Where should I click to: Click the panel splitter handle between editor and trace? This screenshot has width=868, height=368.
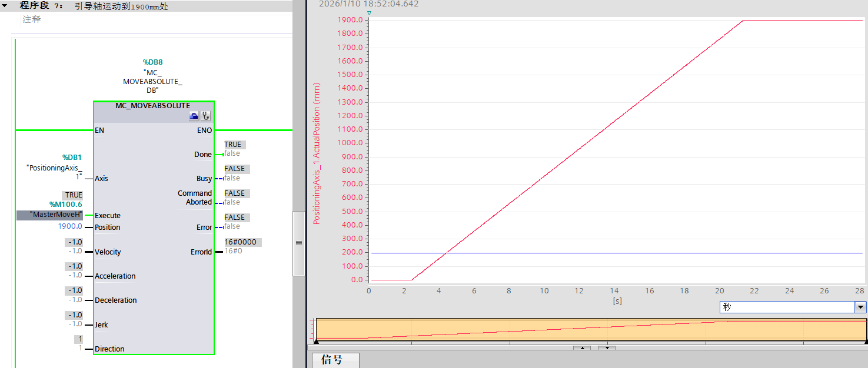coord(299,242)
